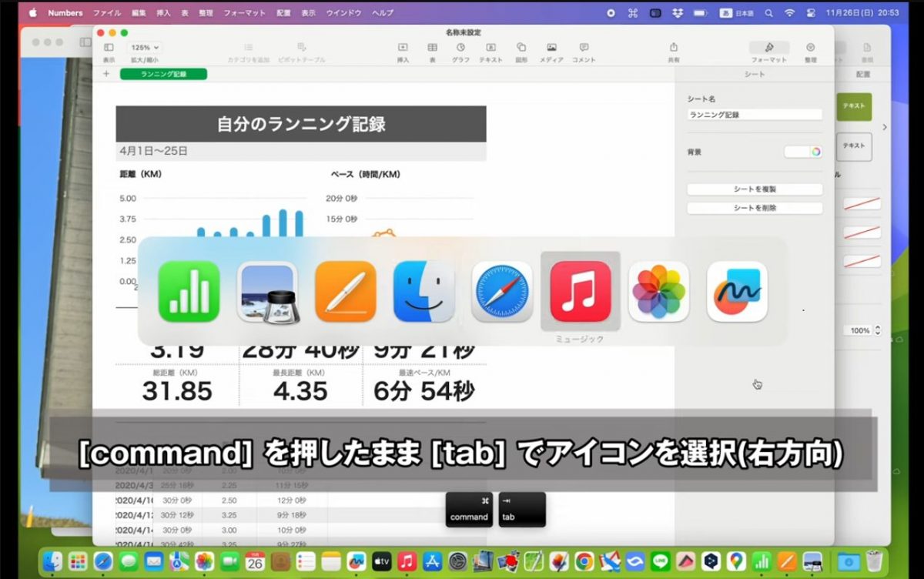Open the ウインドウ menu
The height and width of the screenshot is (579, 924).
pyautogui.click(x=343, y=13)
